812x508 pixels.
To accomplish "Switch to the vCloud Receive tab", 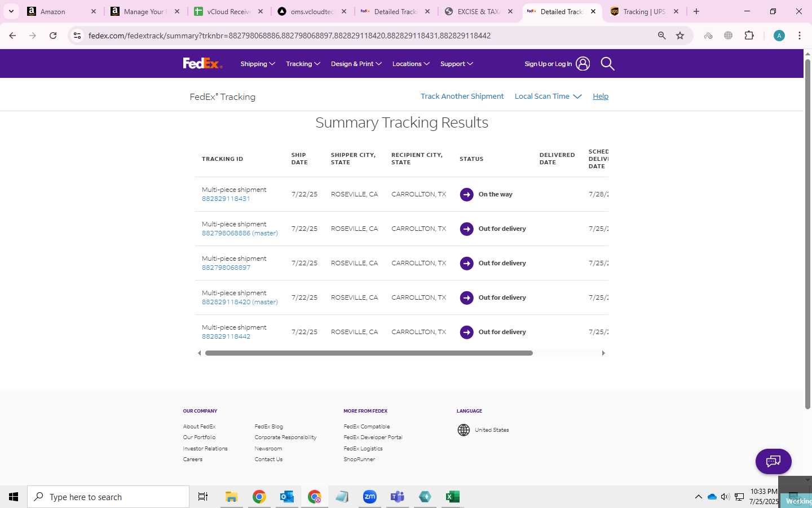I will pyautogui.click(x=228, y=11).
